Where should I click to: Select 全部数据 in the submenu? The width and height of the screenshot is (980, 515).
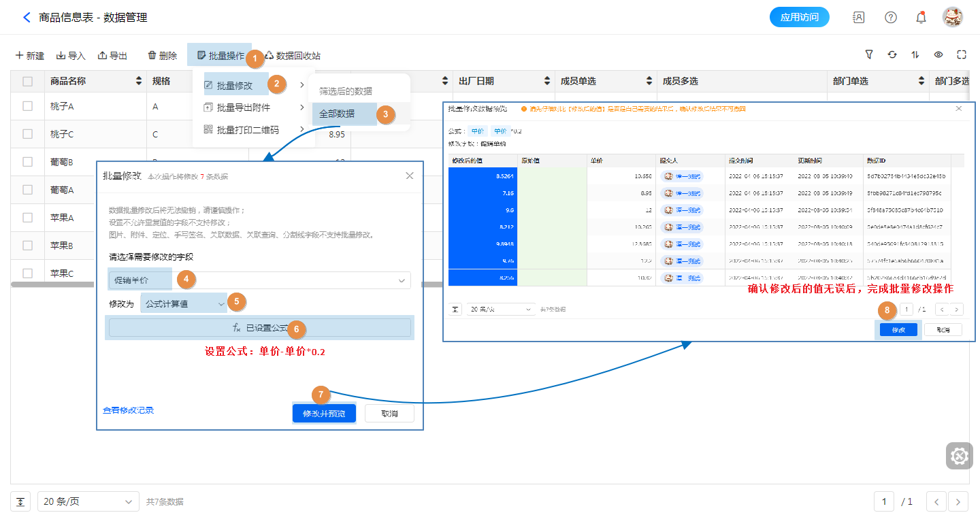pyautogui.click(x=337, y=114)
